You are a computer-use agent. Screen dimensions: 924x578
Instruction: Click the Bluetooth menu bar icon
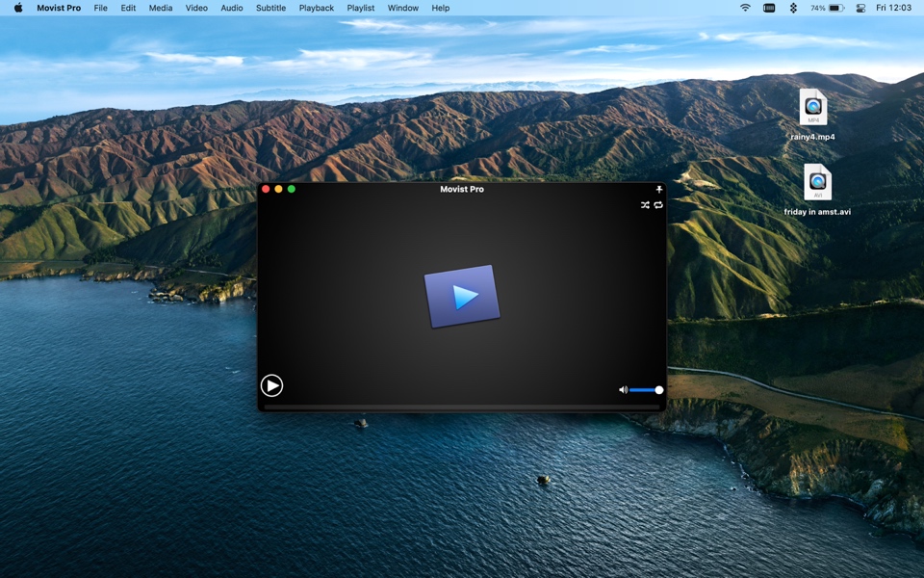[793, 8]
